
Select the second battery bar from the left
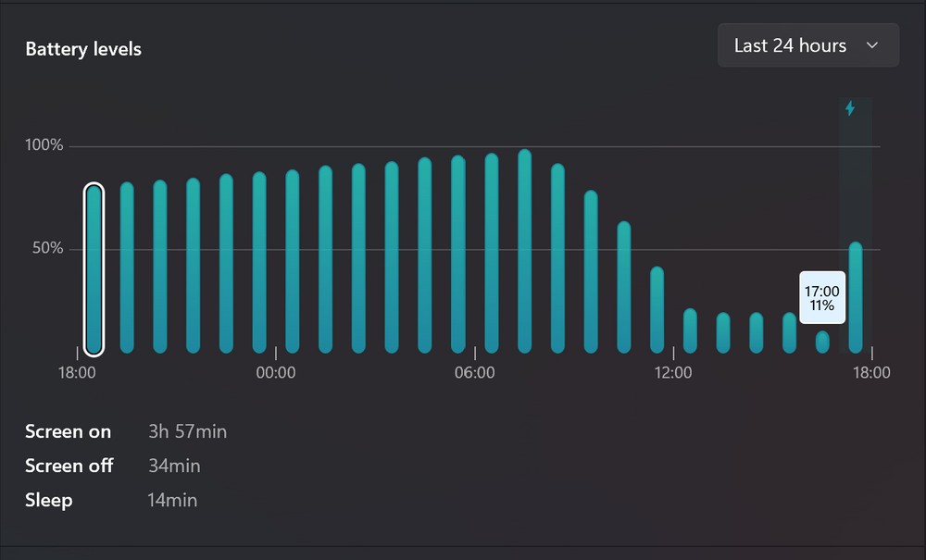pos(127,268)
